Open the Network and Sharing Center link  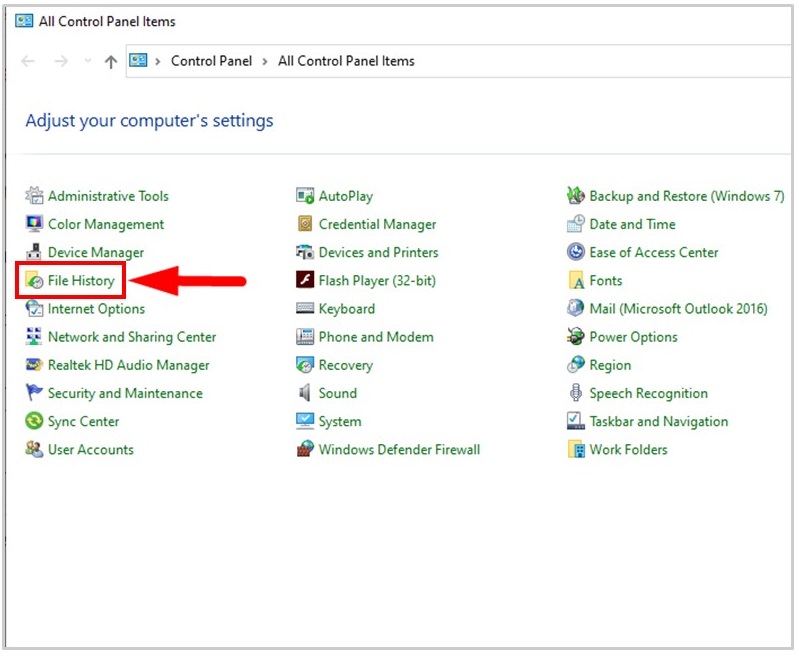(132, 337)
